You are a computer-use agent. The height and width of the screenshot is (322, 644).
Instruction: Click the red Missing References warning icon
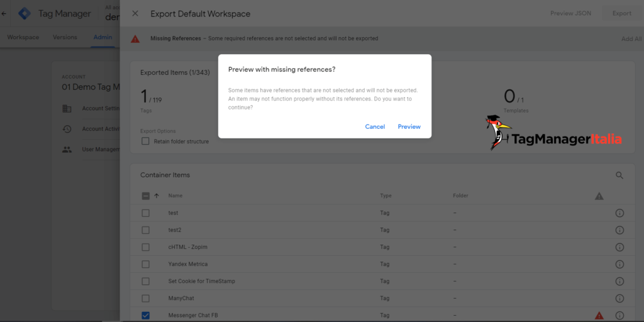pos(135,39)
